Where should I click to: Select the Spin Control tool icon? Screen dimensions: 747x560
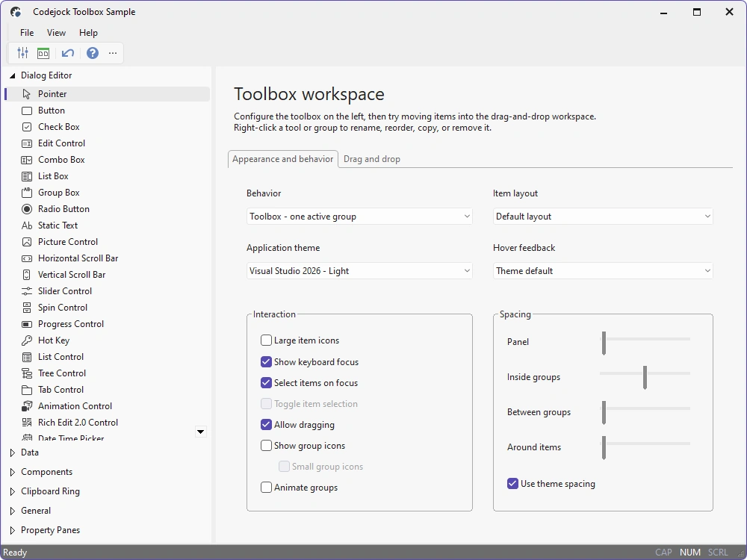point(27,308)
